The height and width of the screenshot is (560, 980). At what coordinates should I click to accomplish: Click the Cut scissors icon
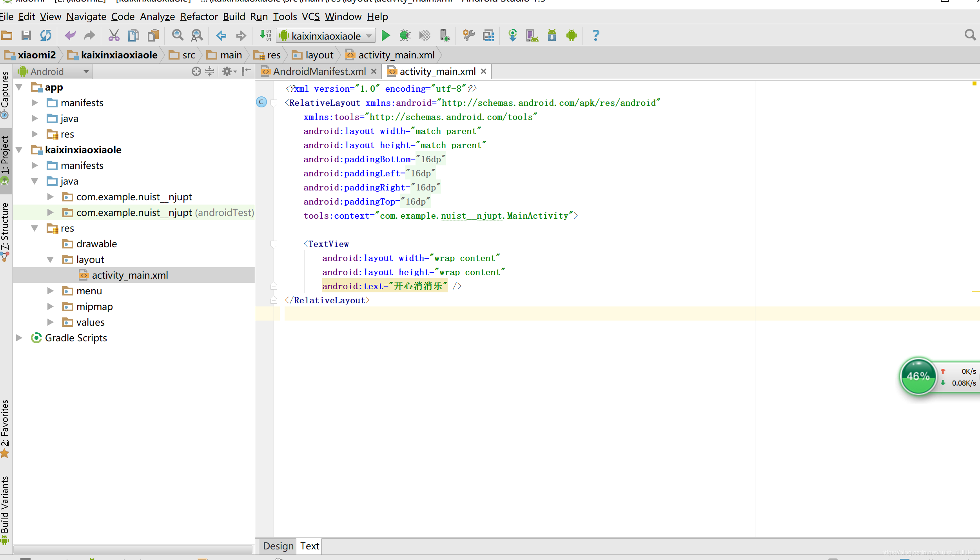[114, 36]
